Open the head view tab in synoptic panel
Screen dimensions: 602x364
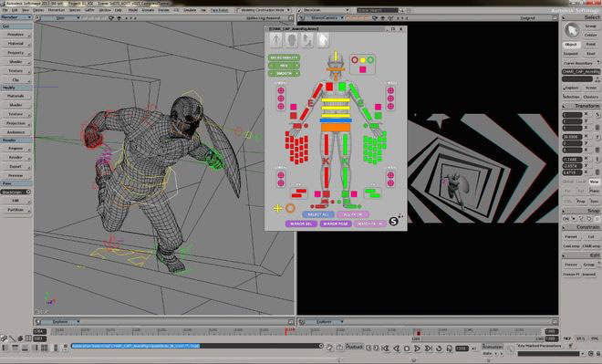[x=291, y=40]
